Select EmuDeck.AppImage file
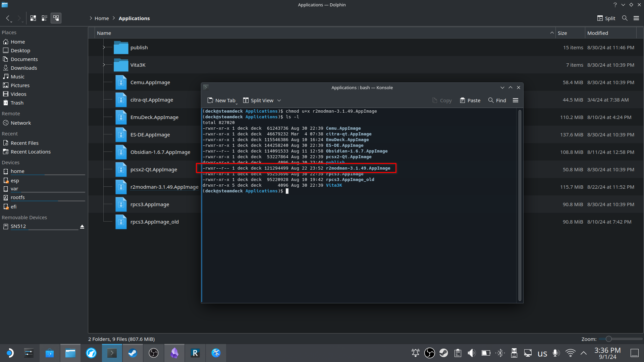Viewport: 644px width, 362px height. coord(154,117)
